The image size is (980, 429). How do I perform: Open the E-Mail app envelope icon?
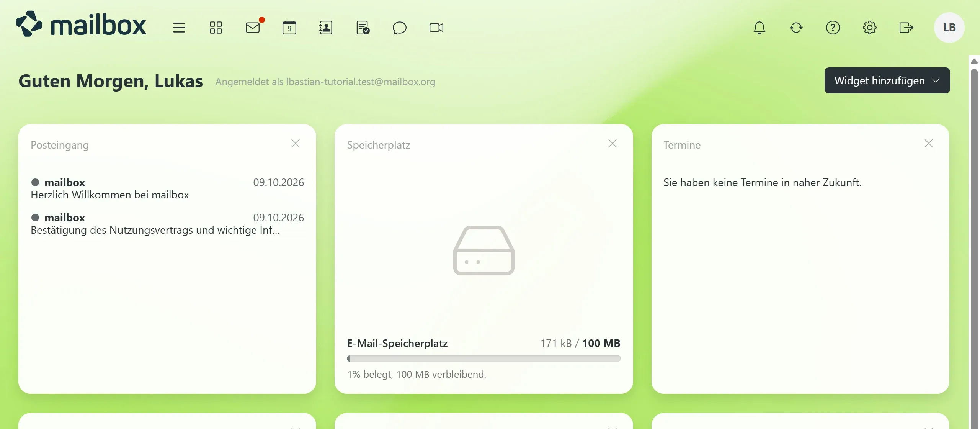(x=253, y=28)
